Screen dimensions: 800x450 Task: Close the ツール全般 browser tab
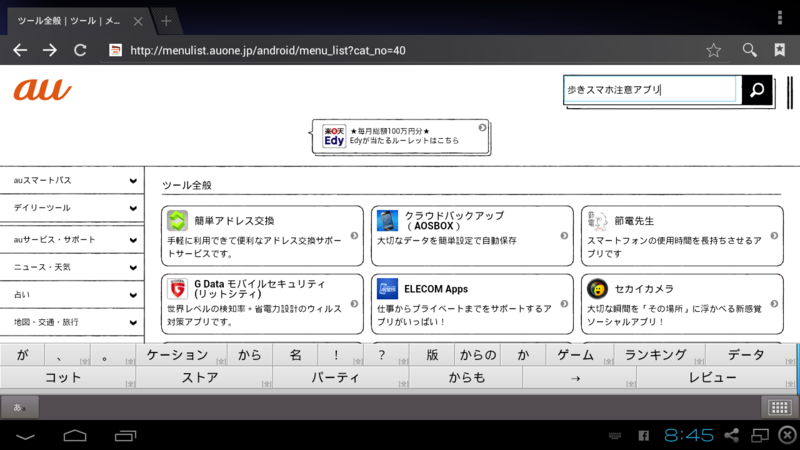pyautogui.click(x=138, y=21)
